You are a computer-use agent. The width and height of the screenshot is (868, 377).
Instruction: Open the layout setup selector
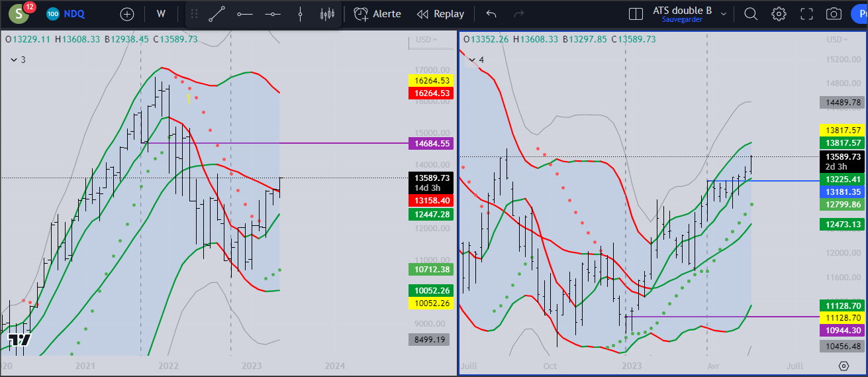pos(636,14)
